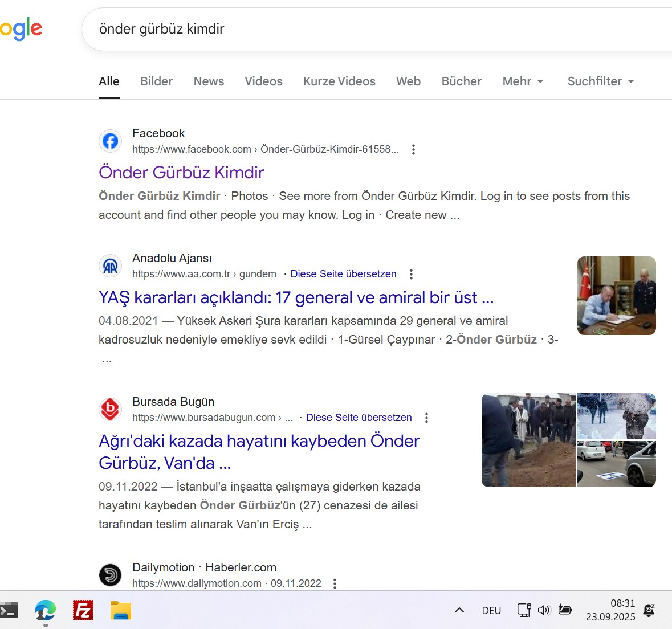
Task: Click the Bursada Bugün favicon icon
Action: point(111,409)
